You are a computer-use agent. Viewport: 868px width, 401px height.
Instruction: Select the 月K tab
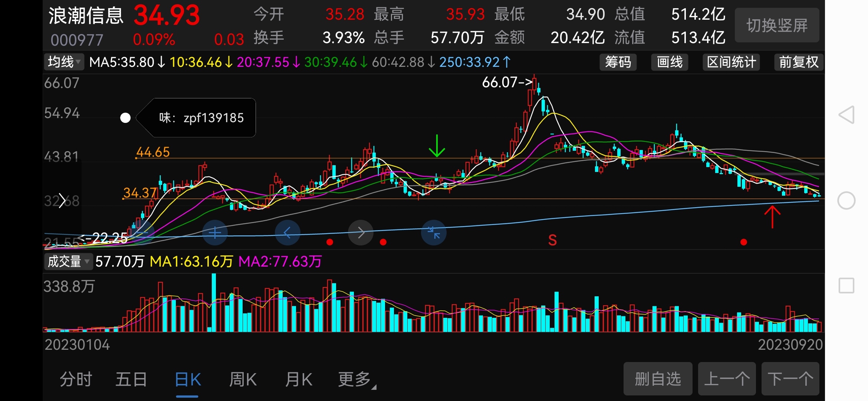coord(299,379)
